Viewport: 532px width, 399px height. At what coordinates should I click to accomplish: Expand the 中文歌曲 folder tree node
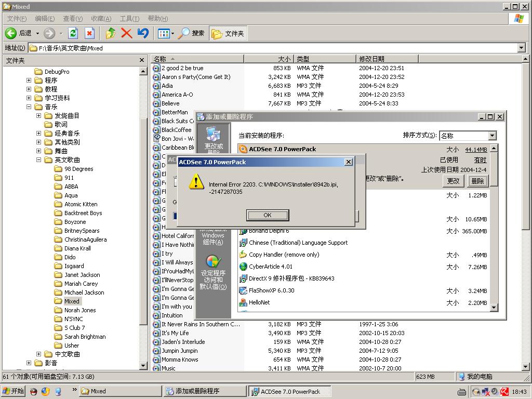point(38,354)
